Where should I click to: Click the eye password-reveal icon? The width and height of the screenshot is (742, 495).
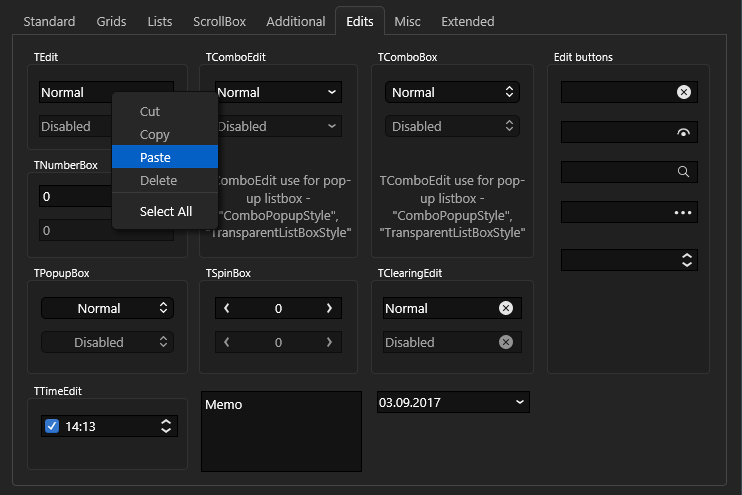coord(683,133)
